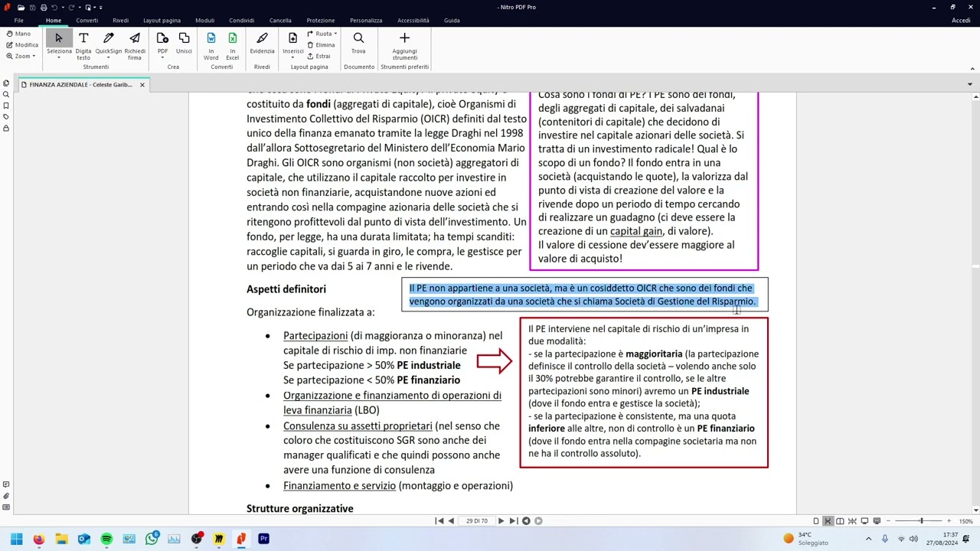Click Estrai to extract pages
The width and height of the screenshot is (980, 551).
coord(318,56)
